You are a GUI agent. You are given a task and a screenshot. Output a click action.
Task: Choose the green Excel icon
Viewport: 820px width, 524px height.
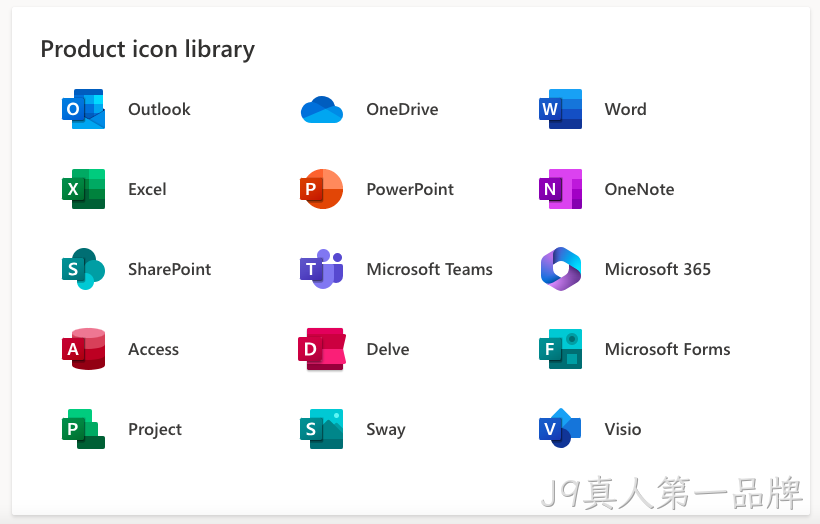(x=83, y=189)
